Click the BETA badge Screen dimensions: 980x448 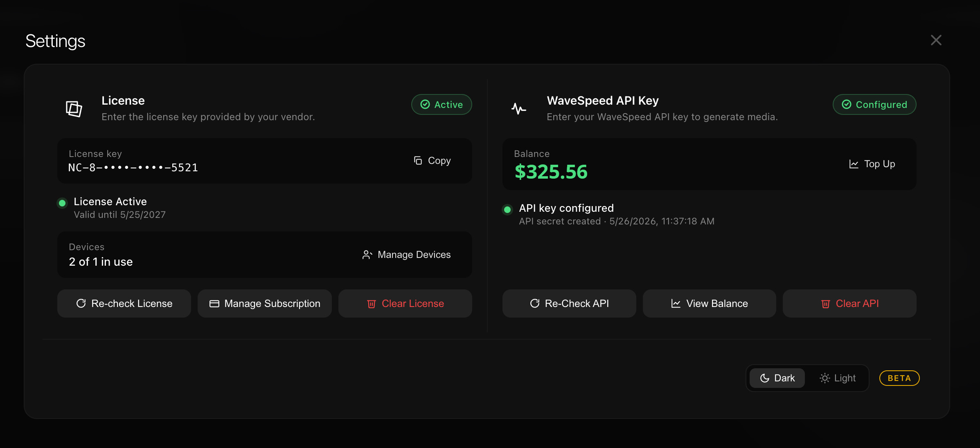(899, 378)
